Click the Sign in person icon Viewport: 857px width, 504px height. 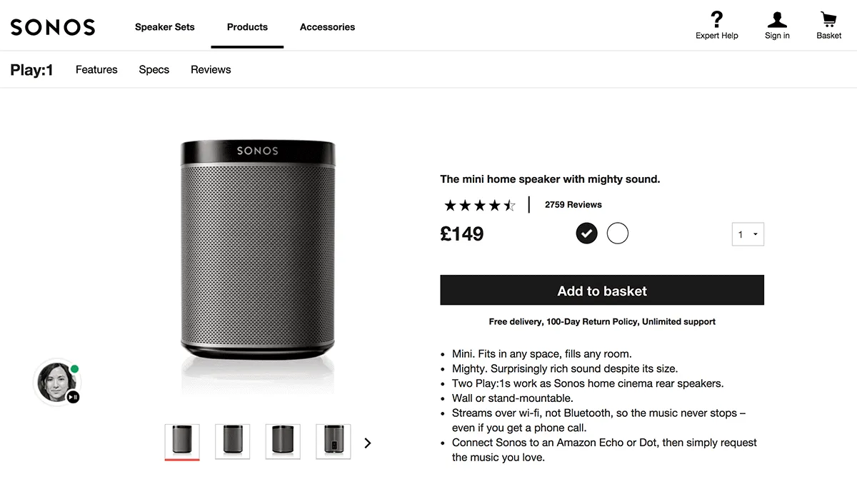[776, 19]
